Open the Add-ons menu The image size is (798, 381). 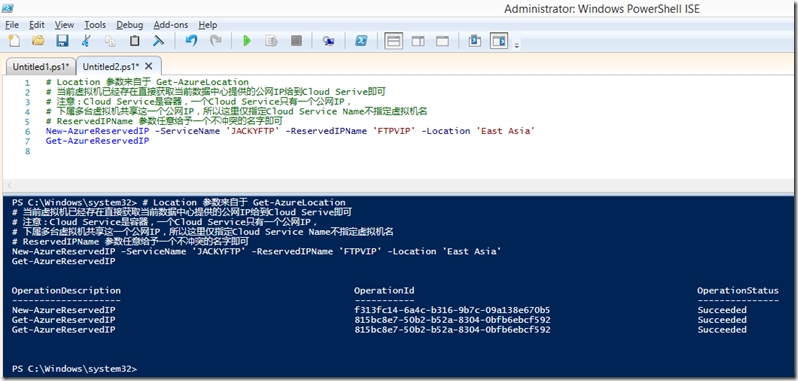coord(171,24)
